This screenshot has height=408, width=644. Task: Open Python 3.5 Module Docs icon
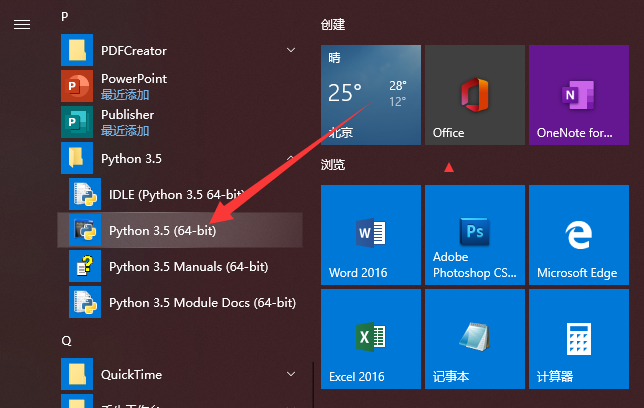85,302
